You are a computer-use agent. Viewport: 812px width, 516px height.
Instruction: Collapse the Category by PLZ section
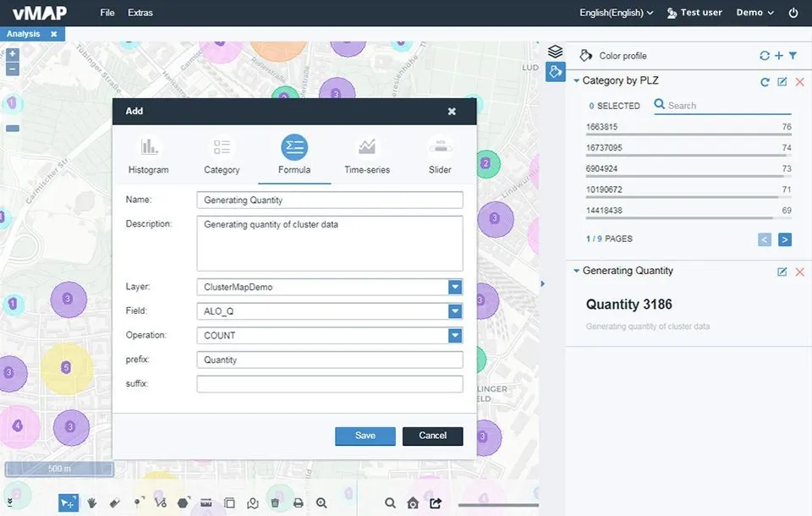(x=576, y=81)
